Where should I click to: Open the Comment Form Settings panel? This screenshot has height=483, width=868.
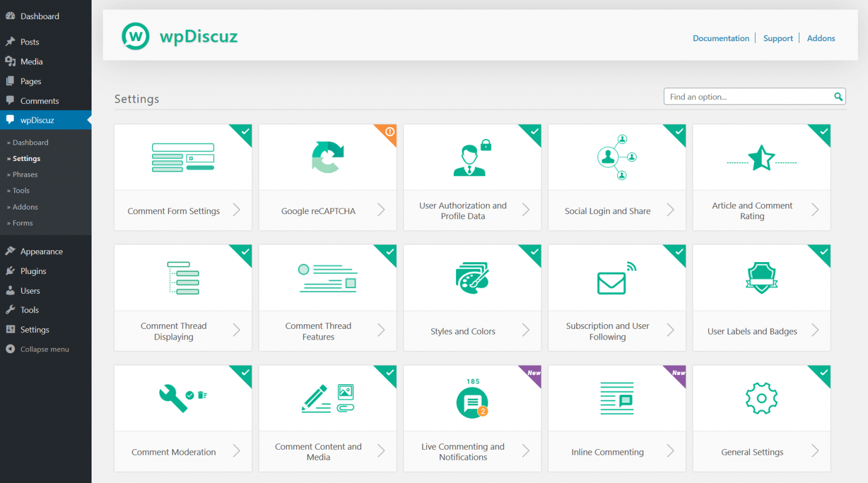[183, 211]
